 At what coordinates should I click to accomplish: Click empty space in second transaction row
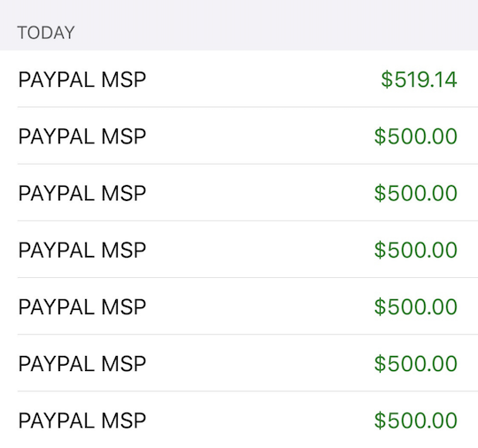(x=259, y=135)
